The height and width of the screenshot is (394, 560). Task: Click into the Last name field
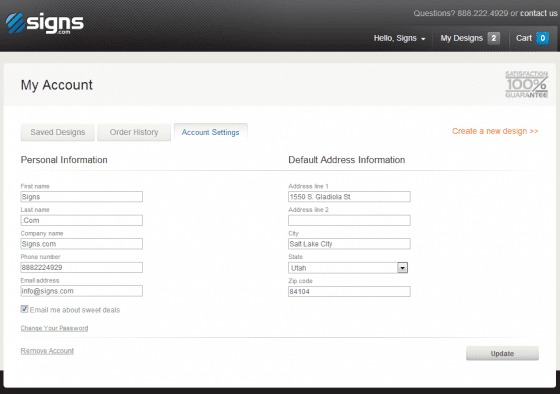click(x=82, y=220)
